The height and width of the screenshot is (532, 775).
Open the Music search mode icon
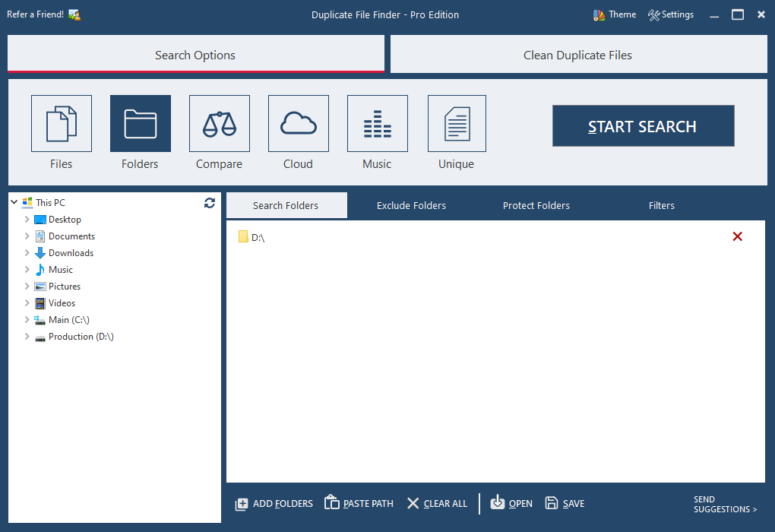pos(377,123)
